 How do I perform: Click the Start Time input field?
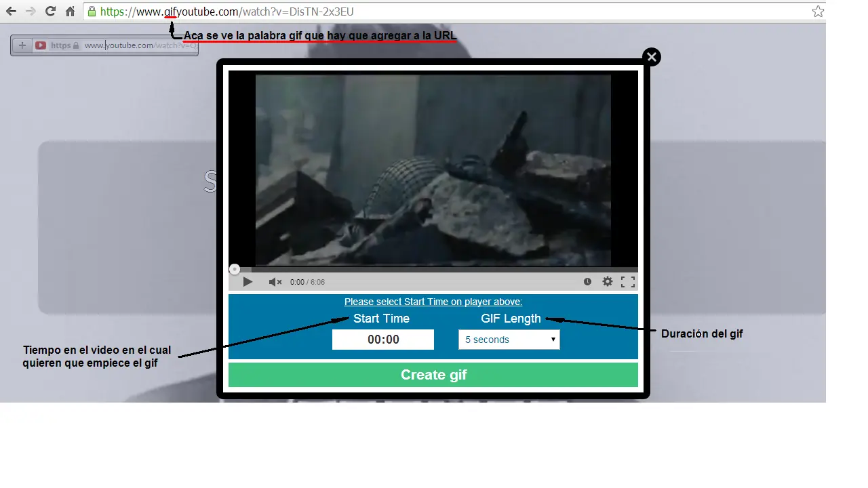pyautogui.click(x=382, y=339)
